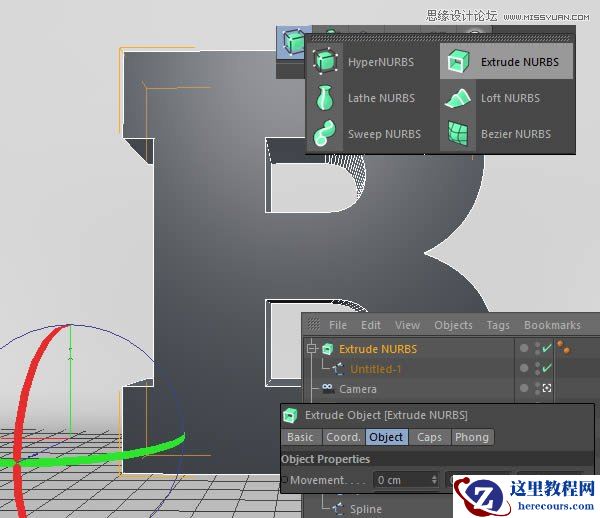The image size is (600, 518).
Task: Click the Untitled-1 spline icon
Action: tap(338, 369)
